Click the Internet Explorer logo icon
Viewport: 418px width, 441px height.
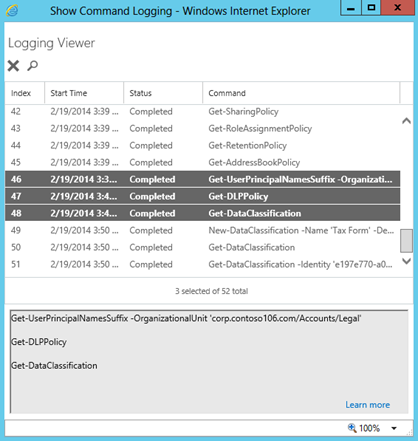click(x=12, y=10)
